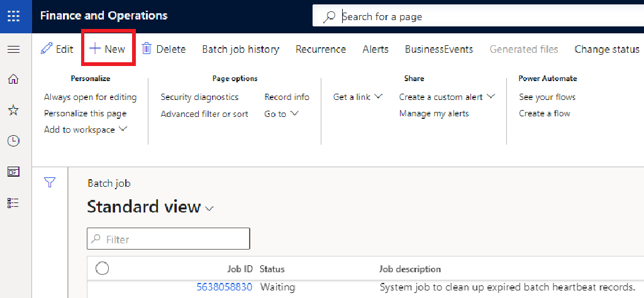The height and width of the screenshot is (298, 644).
Task: Open Recent clock icon in sidebar
Action: point(13,141)
